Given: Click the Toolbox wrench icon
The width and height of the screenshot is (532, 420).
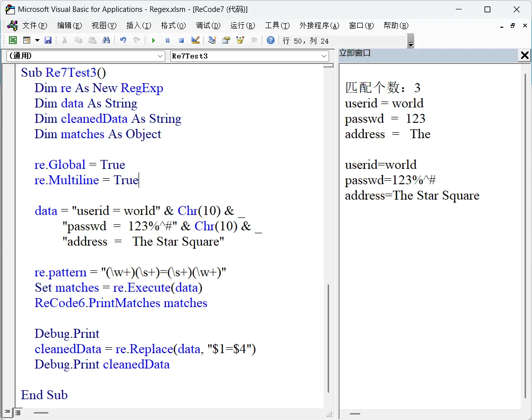Looking at the screenshot, I should point(254,41).
